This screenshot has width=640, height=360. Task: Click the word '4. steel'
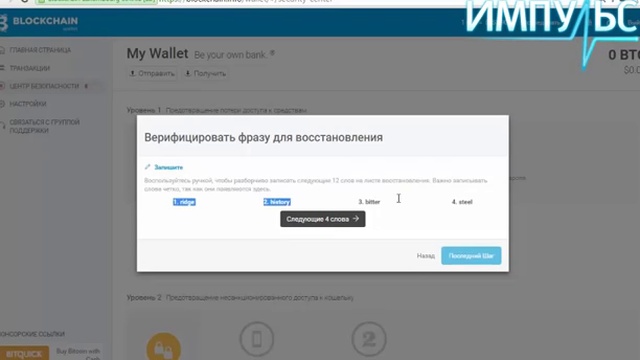pyautogui.click(x=462, y=202)
